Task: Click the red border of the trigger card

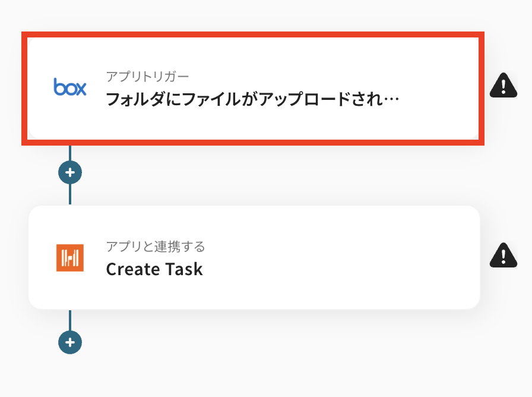Action: tap(253, 34)
